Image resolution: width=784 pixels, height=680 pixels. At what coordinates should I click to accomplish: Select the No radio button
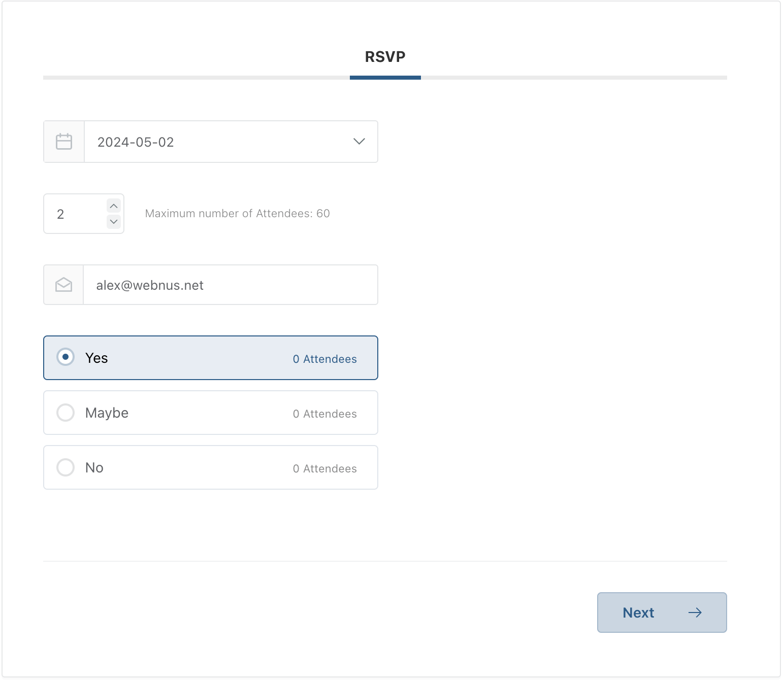click(x=66, y=467)
